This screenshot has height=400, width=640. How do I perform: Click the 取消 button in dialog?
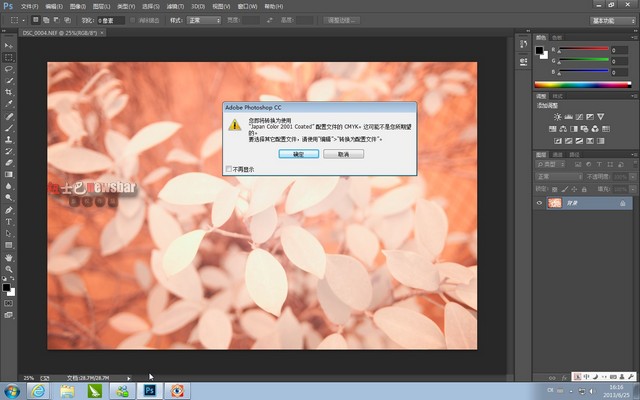[x=343, y=155]
